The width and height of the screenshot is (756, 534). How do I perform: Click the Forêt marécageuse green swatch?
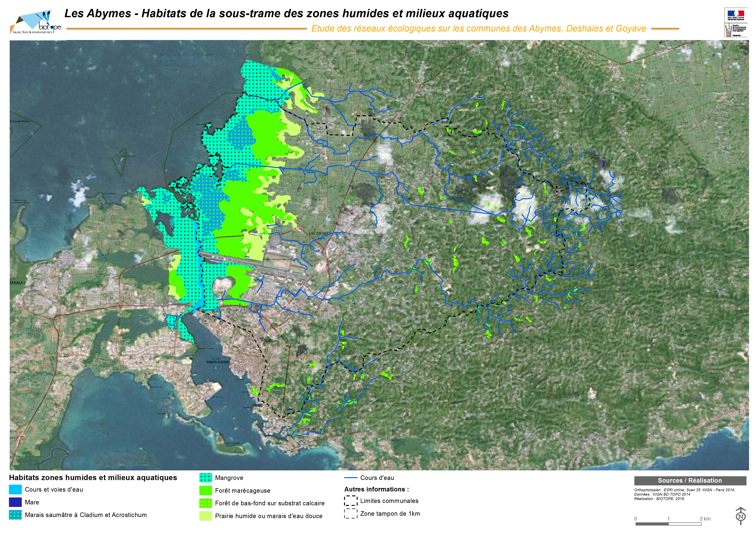tap(205, 491)
